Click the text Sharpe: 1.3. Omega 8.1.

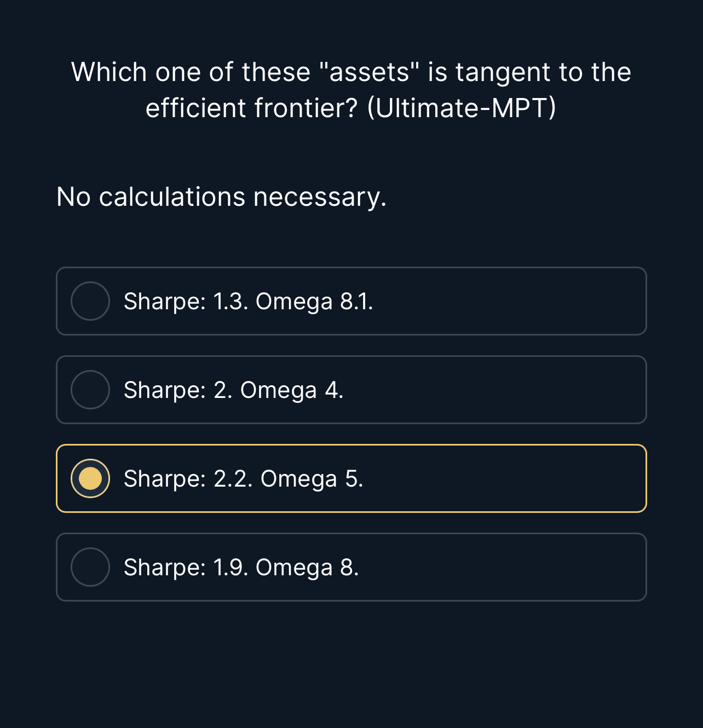(248, 301)
